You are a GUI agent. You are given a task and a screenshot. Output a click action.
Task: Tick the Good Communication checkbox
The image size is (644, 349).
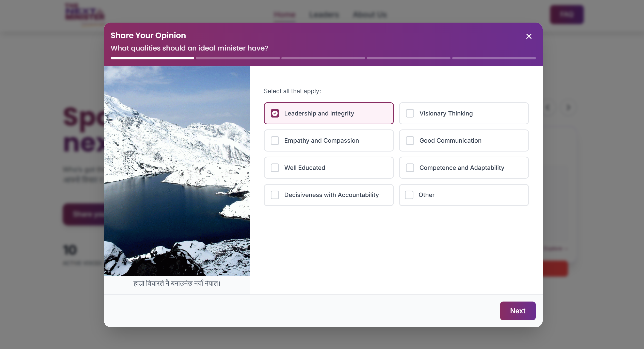pos(410,140)
